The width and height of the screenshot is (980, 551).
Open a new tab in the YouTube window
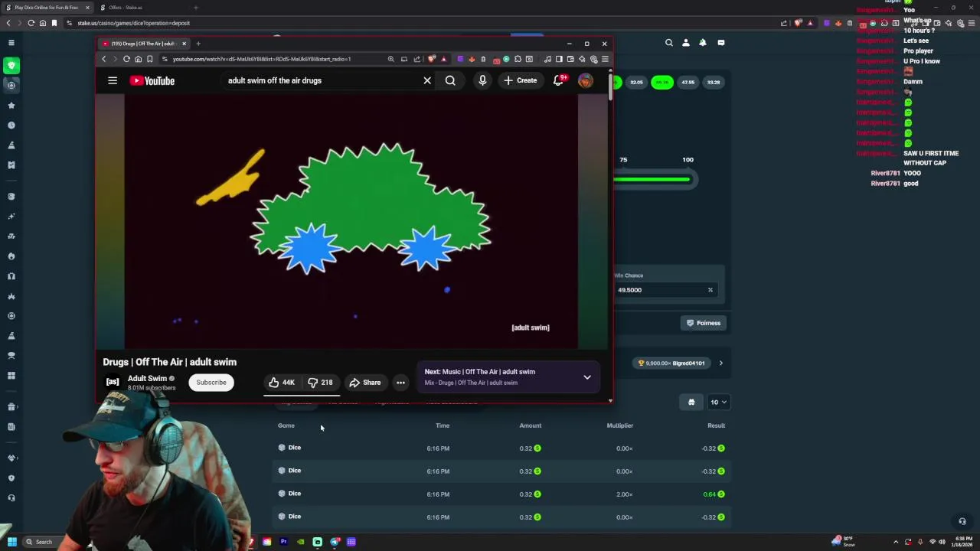[x=198, y=44]
